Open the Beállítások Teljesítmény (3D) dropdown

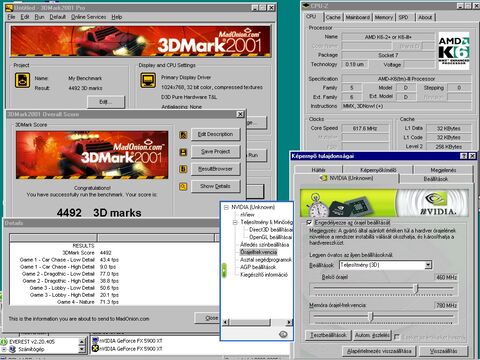pyautogui.click(x=428, y=265)
